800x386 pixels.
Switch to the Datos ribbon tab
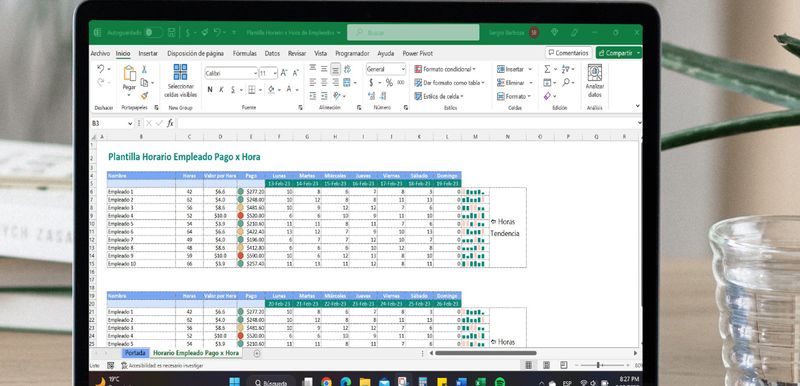click(272, 53)
